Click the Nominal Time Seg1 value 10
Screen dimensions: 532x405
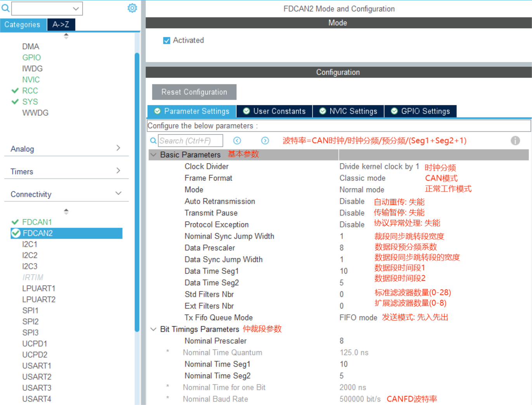pos(344,364)
